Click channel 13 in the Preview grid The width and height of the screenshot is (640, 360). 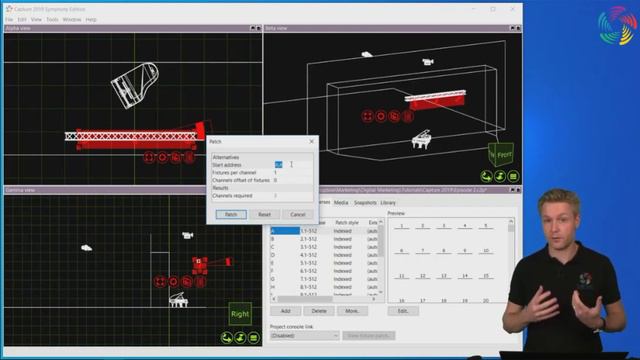coord(444,276)
